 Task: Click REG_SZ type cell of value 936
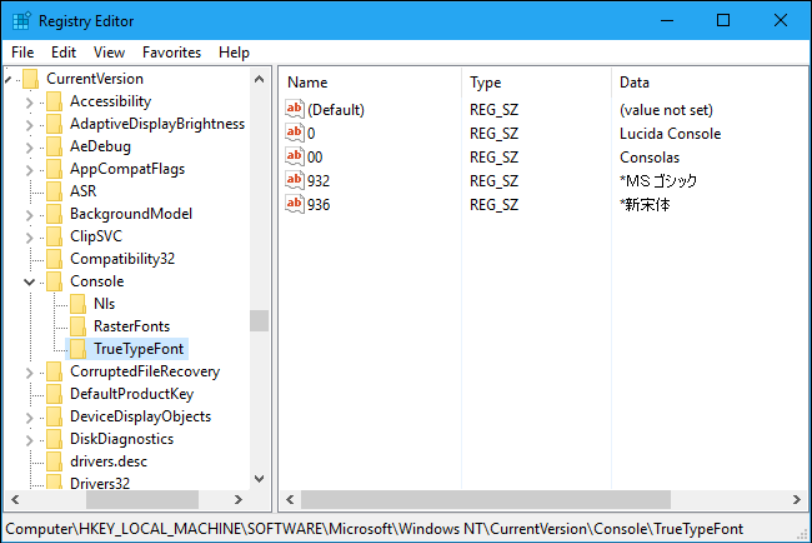pyautogui.click(x=494, y=205)
